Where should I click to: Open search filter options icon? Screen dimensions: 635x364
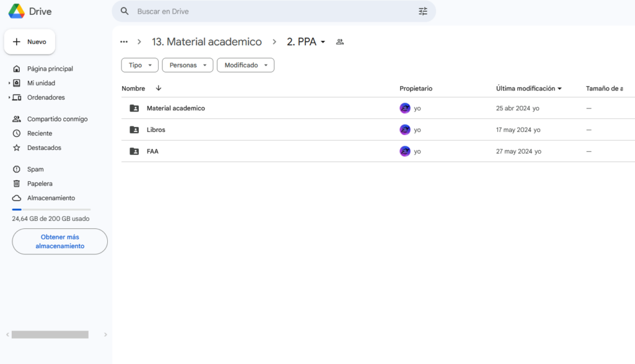click(x=423, y=11)
